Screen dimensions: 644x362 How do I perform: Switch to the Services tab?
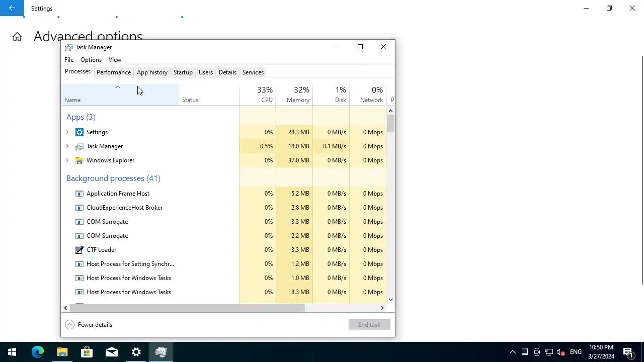pyautogui.click(x=253, y=72)
